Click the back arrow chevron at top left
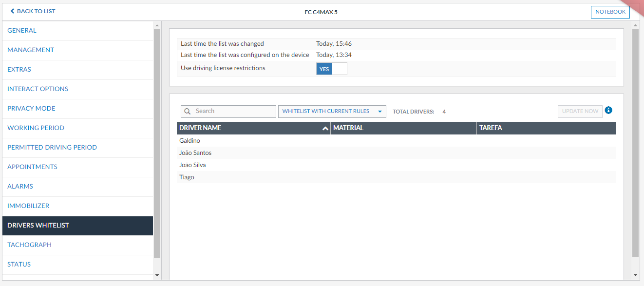Viewport: 644px width, 286px height. (x=12, y=11)
